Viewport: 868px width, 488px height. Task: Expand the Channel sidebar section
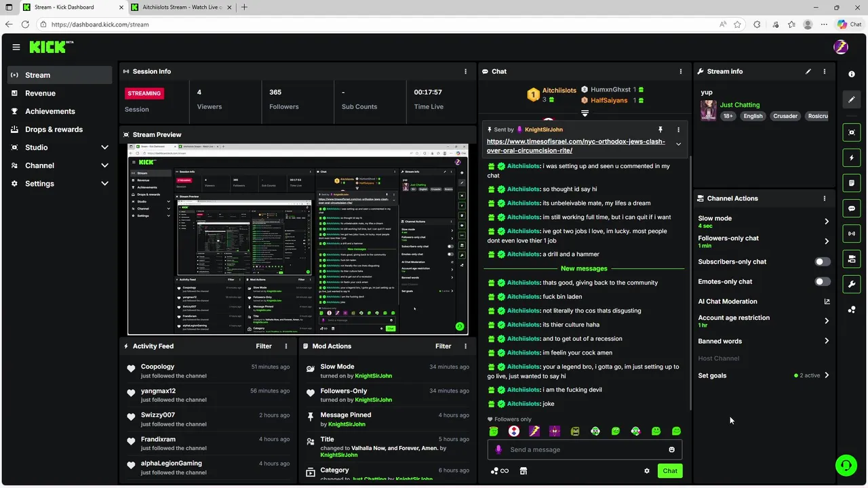pos(104,165)
